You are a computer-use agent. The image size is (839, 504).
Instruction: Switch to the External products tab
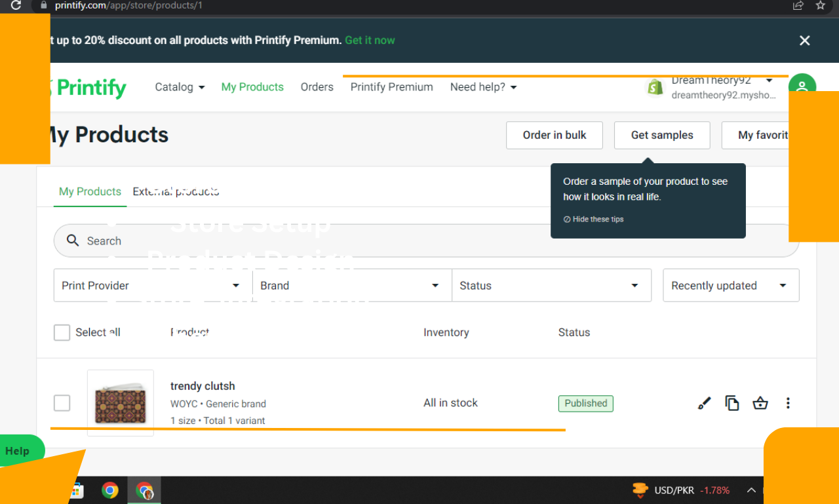coord(176,191)
